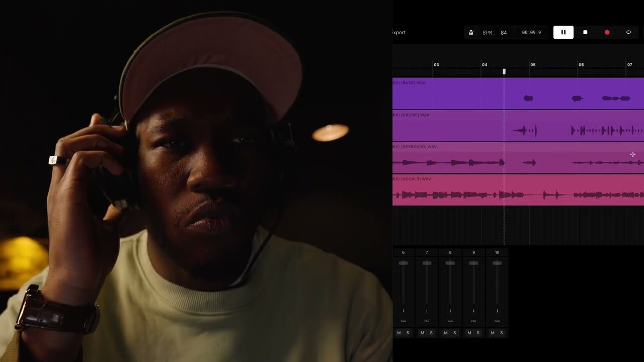Open the Export menu item
This screenshot has height=362, width=644.
point(398,33)
